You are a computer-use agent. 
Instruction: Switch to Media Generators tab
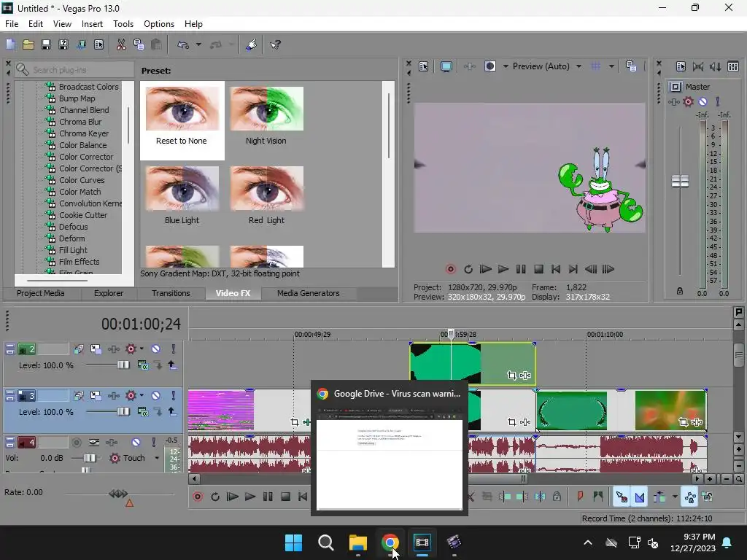tap(309, 293)
